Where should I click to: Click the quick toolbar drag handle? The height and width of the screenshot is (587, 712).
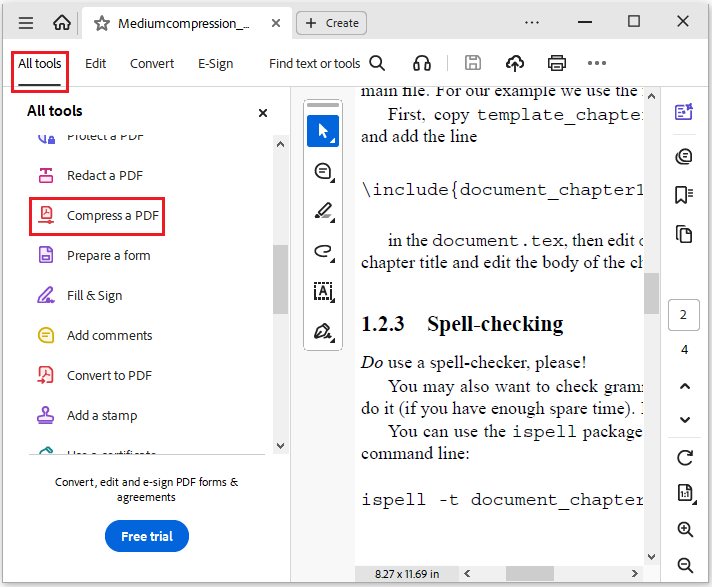tap(323, 105)
